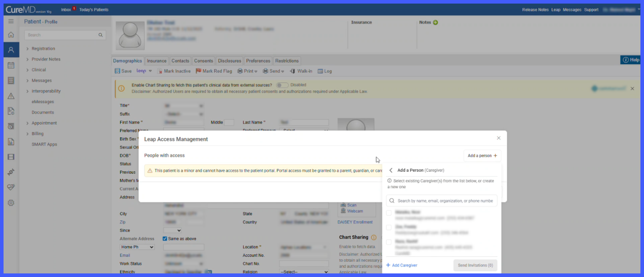The image size is (644, 277).
Task: Add a note with green plus icon
Action: (435, 22)
